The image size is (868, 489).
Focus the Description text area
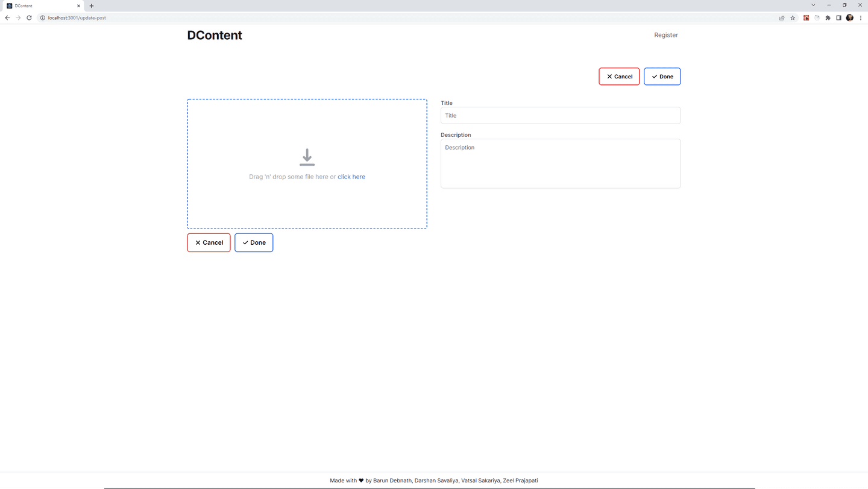[561, 163]
